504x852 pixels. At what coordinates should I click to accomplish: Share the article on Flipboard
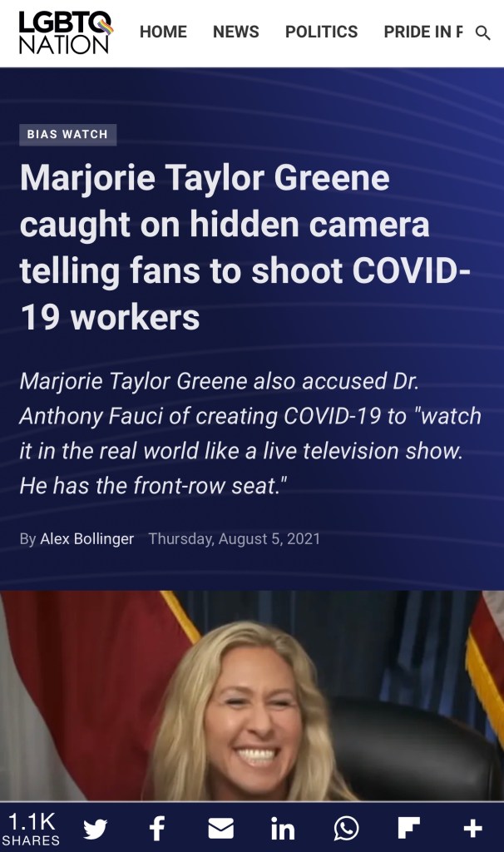click(409, 828)
